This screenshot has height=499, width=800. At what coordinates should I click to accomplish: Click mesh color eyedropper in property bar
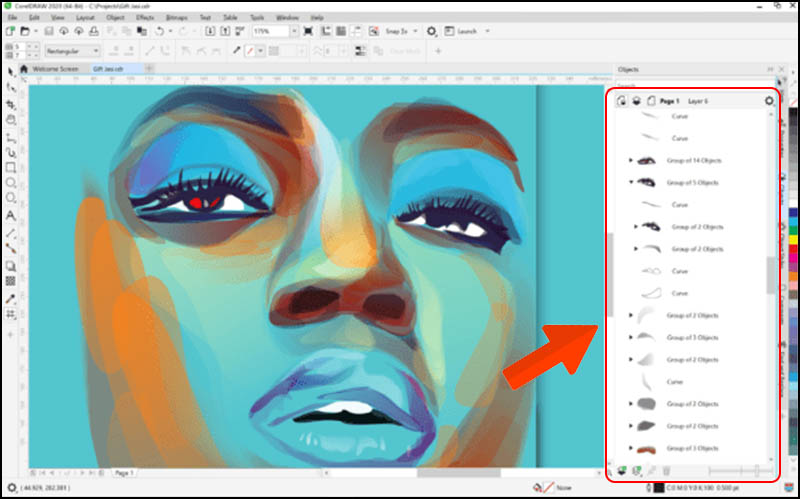point(236,51)
